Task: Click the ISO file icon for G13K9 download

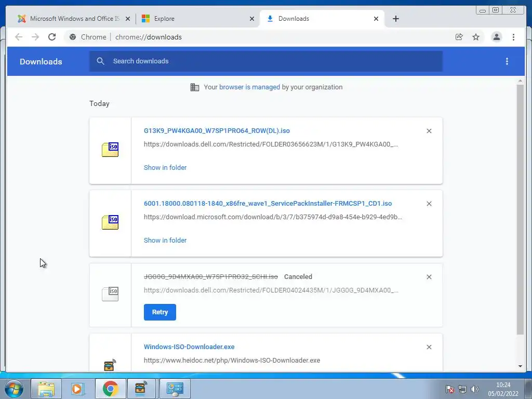Action: point(110,150)
